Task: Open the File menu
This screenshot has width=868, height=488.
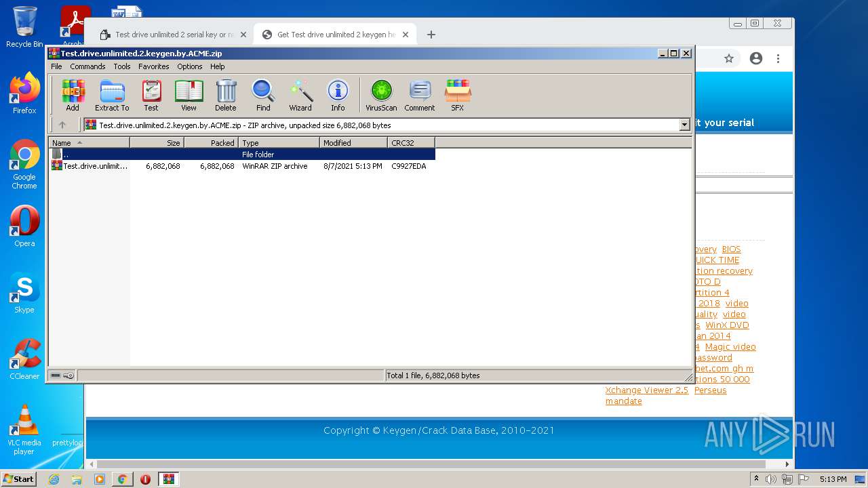Action: coord(56,66)
